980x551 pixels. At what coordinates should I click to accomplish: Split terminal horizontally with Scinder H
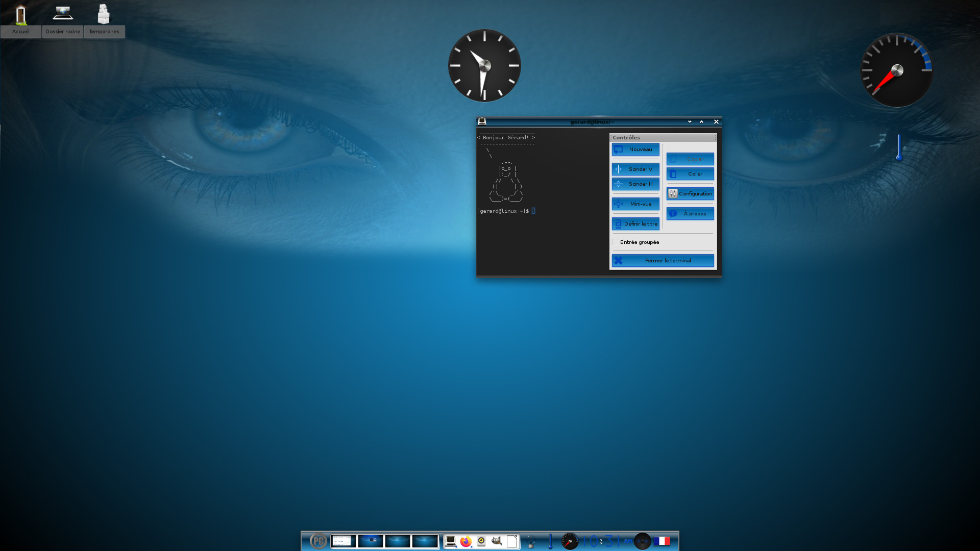[x=635, y=184]
